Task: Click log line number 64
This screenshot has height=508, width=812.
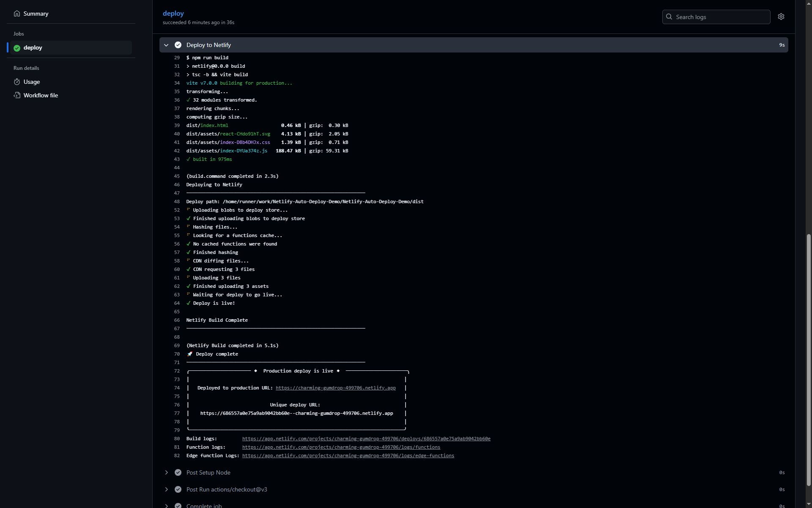Action: 177,303
